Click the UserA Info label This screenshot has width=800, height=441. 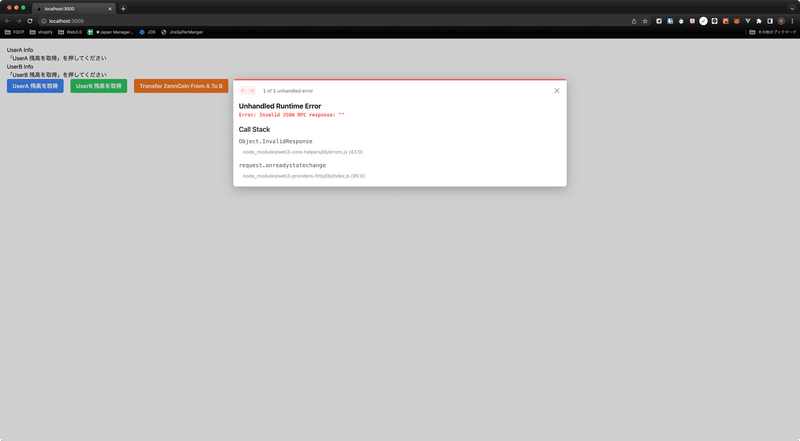[20, 50]
